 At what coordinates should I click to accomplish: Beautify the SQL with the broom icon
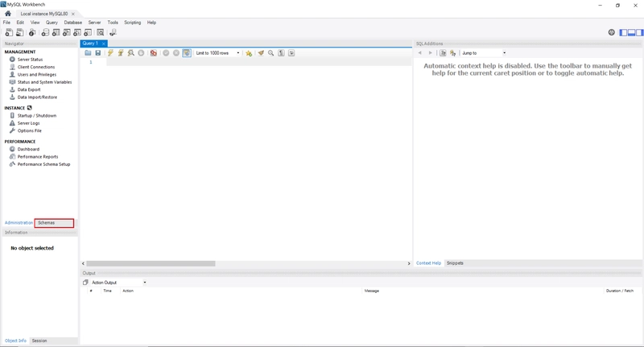(261, 53)
